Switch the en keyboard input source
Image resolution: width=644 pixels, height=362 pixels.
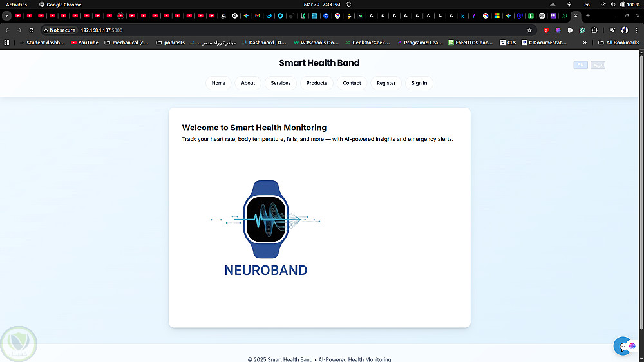tap(587, 5)
